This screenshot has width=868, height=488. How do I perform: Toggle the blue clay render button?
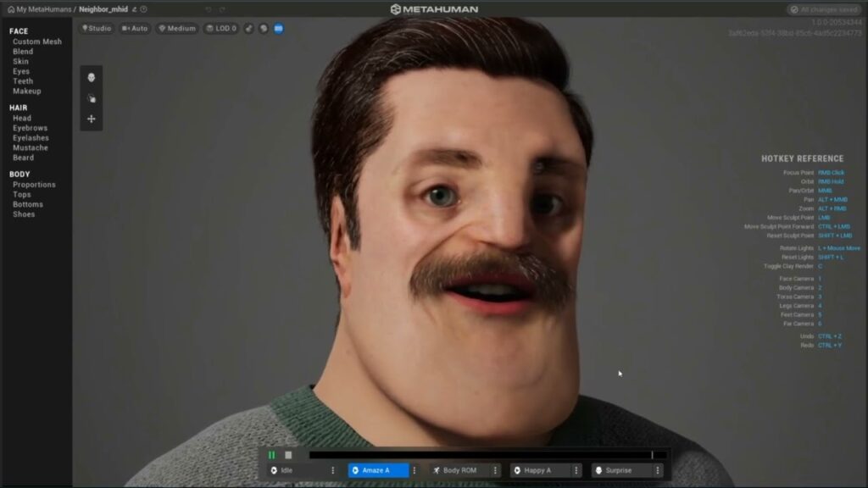pos(277,28)
